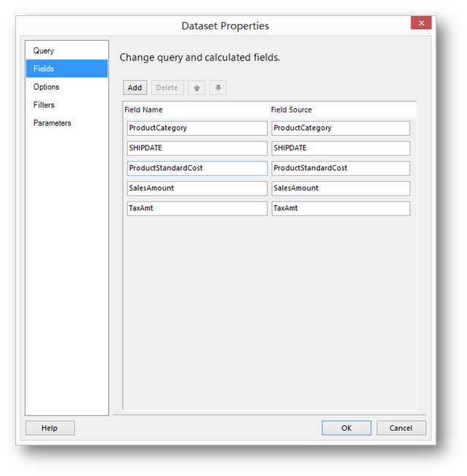
Task: Go to the Parameters page
Action: click(x=67, y=123)
